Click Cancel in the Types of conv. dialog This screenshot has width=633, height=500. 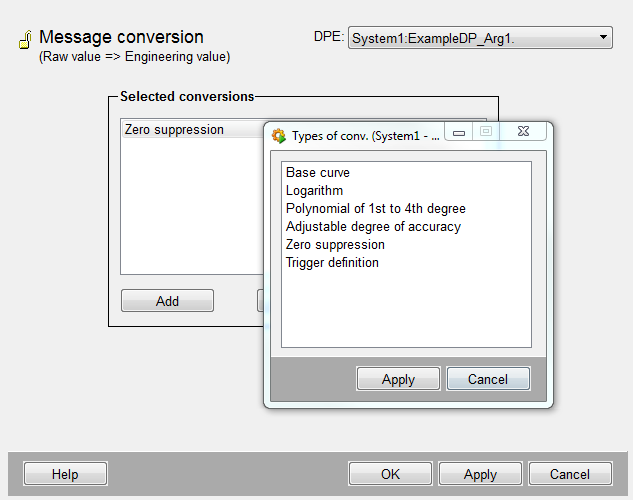pyautogui.click(x=488, y=379)
